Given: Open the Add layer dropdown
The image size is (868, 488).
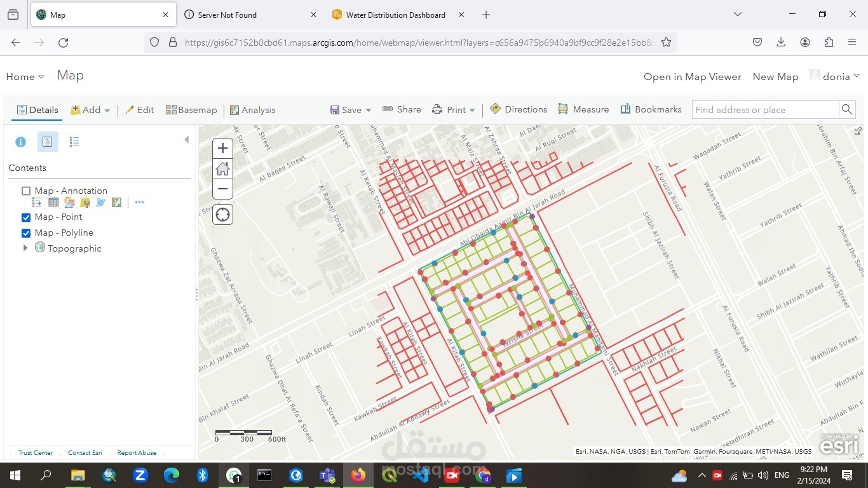Looking at the screenshot, I should pos(90,110).
